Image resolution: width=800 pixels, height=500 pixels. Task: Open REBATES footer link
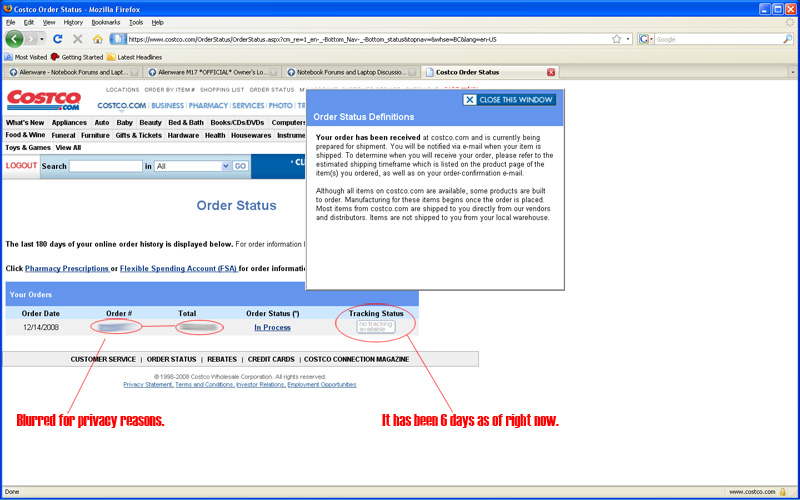pos(222,359)
